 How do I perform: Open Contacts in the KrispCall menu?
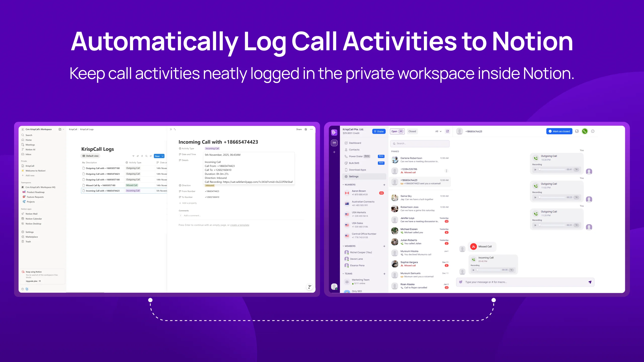(x=352, y=150)
